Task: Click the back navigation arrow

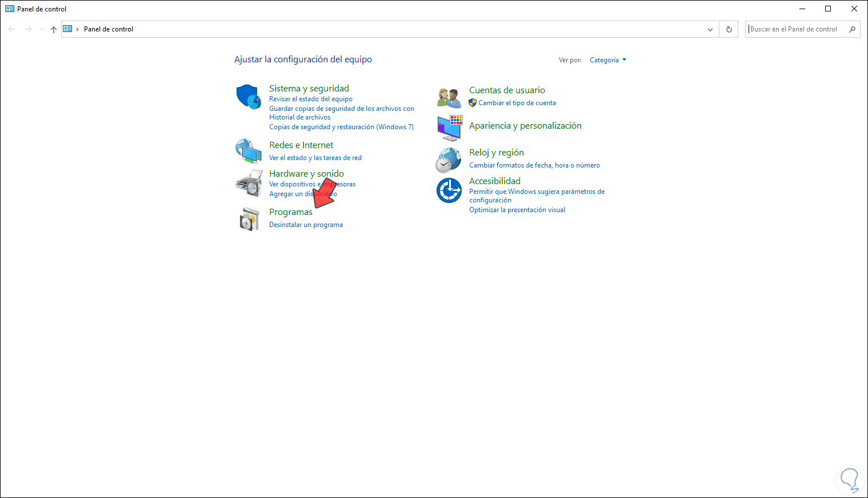Action: pyautogui.click(x=11, y=29)
